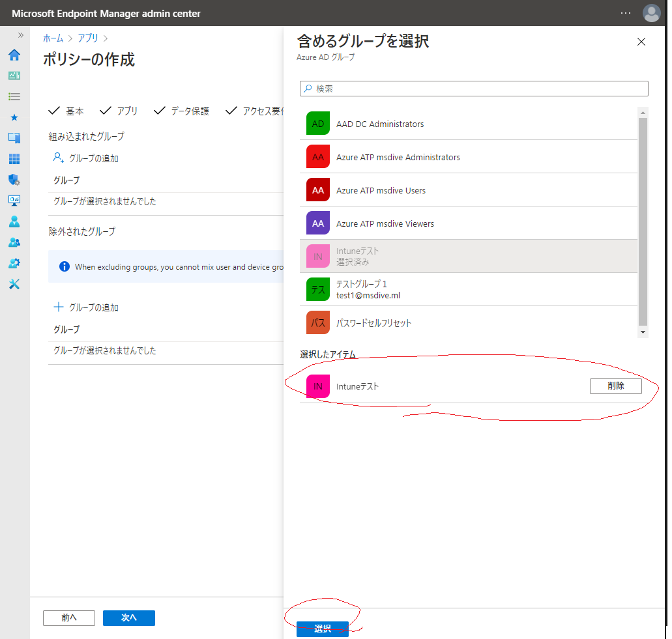Open Tenant administration gear icon
Image resolution: width=672 pixels, height=639 pixels.
pos(14,263)
